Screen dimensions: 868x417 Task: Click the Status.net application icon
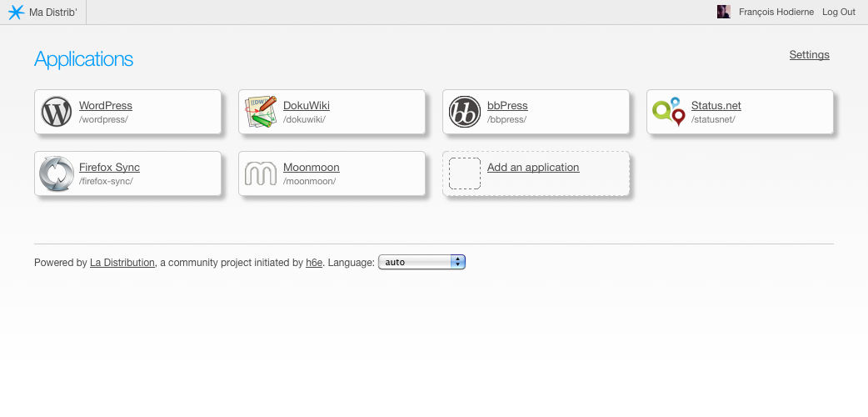tap(668, 112)
